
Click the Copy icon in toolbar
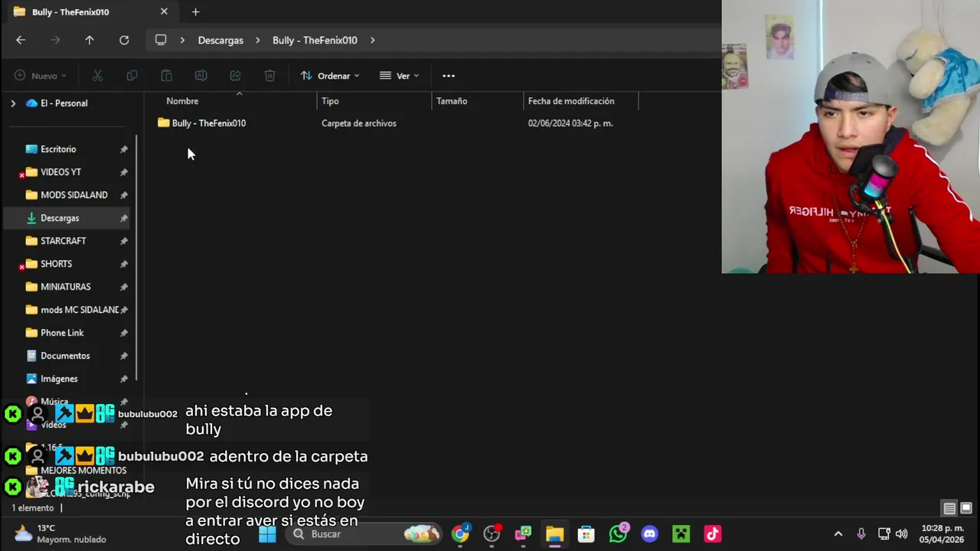[x=132, y=76]
